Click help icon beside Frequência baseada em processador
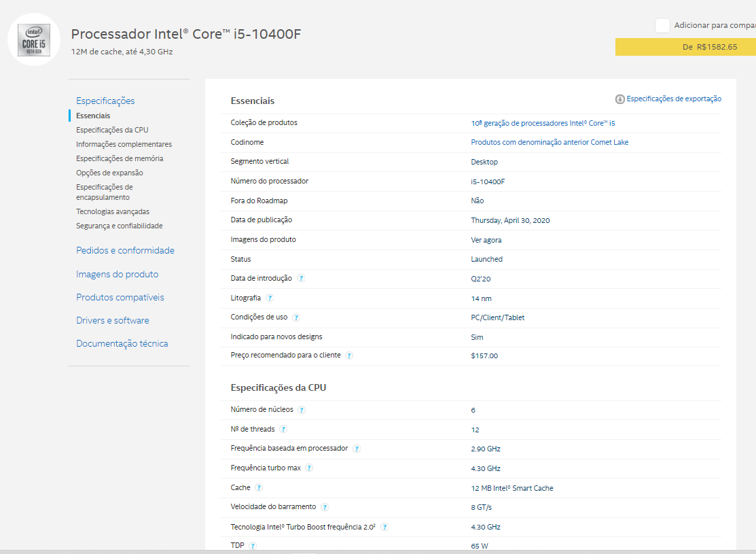 click(x=357, y=449)
